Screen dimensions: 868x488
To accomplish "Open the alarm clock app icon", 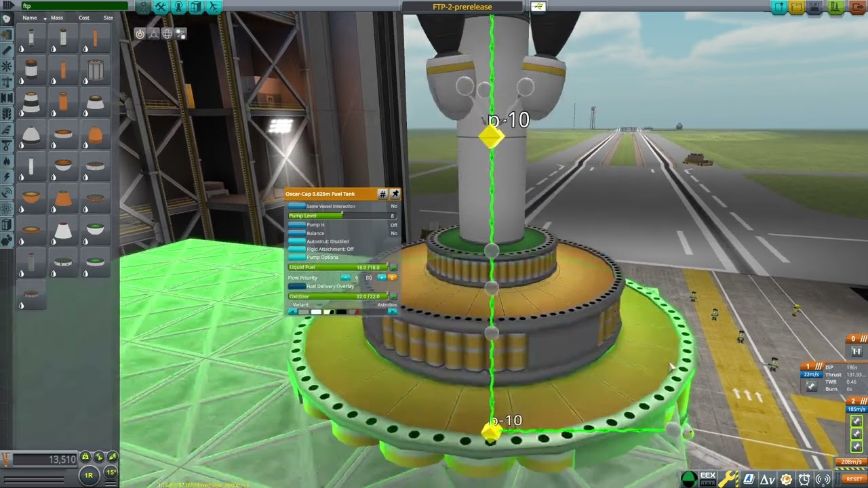I will click(x=804, y=479).
